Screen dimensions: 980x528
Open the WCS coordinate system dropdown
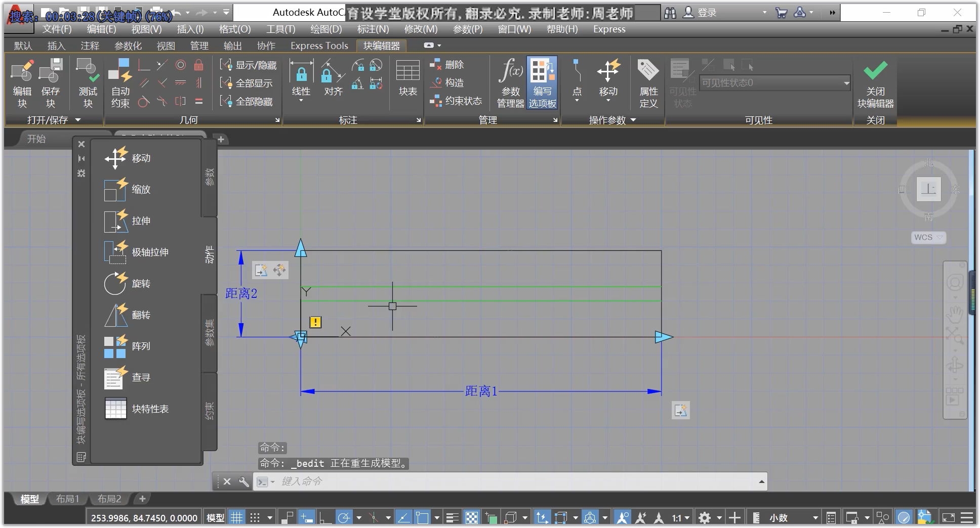click(x=929, y=237)
